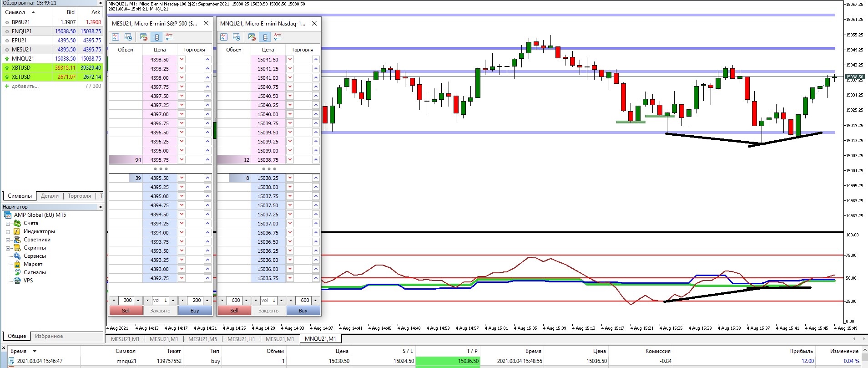Click добавить to add a symbol
This screenshot has height=368, width=868.
[x=25, y=86]
